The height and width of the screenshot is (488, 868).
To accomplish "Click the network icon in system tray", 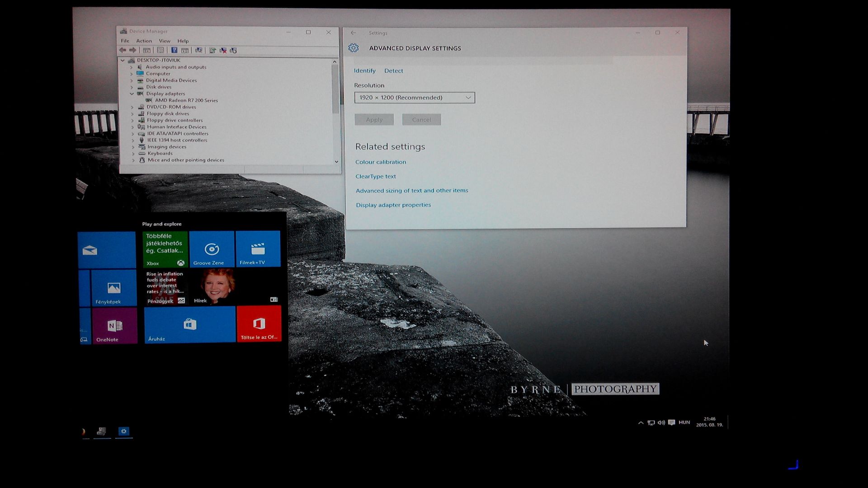I will point(651,423).
